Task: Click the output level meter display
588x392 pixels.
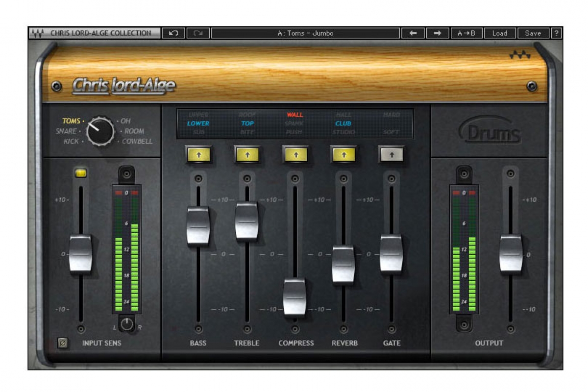Action: (464, 249)
